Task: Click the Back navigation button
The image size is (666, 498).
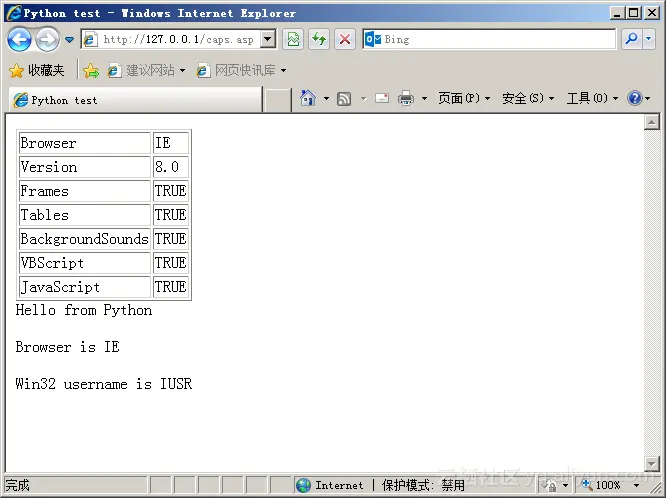Action: [x=19, y=40]
